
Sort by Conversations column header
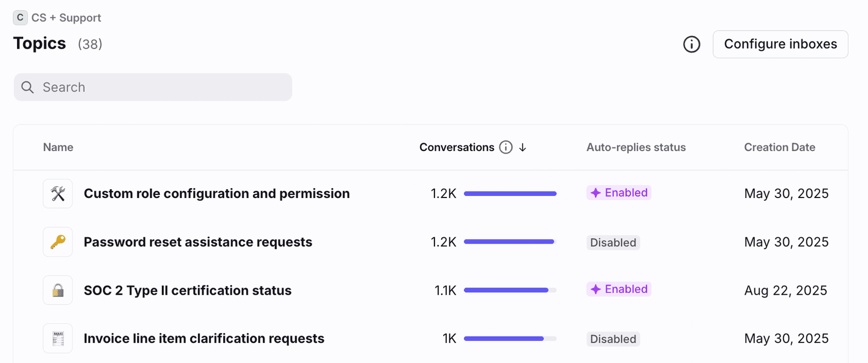[457, 147]
